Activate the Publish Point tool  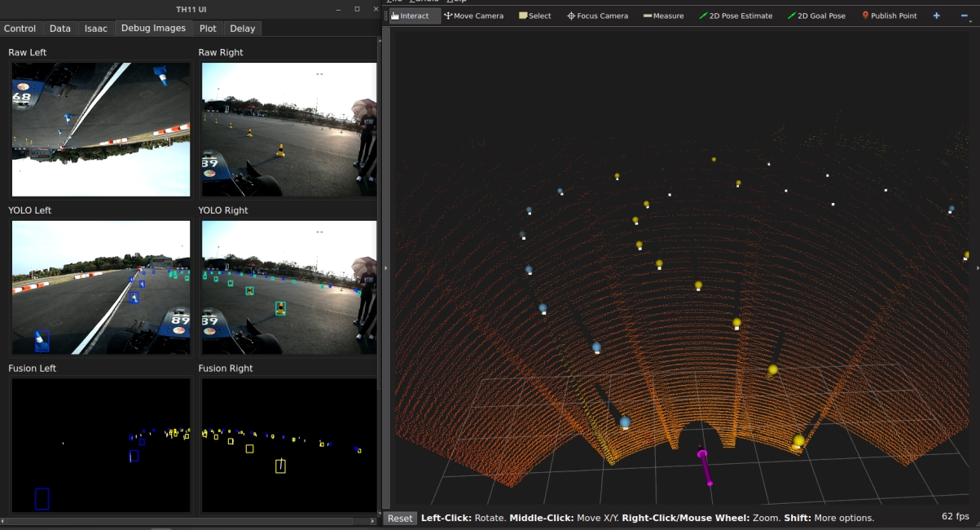(x=889, y=15)
